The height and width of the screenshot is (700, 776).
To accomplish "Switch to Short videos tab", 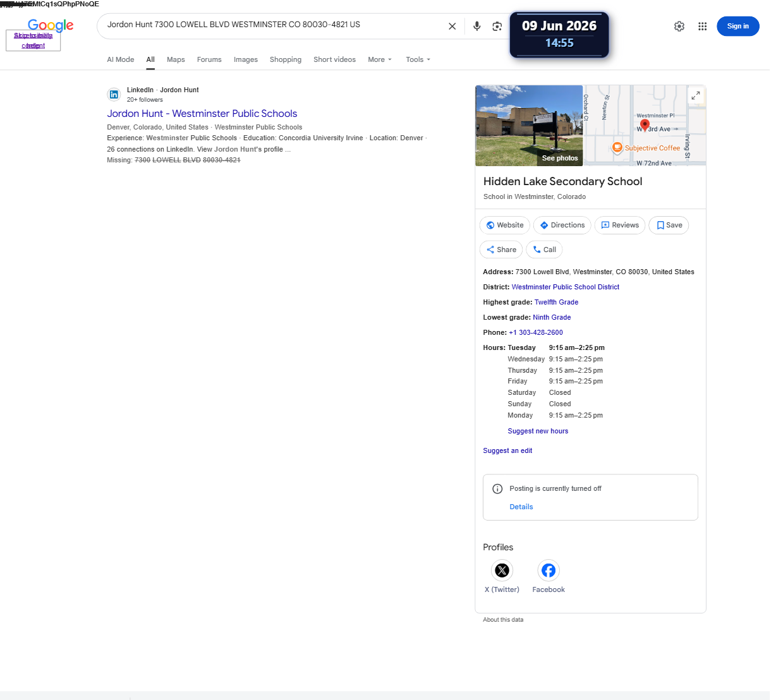I will tap(334, 59).
